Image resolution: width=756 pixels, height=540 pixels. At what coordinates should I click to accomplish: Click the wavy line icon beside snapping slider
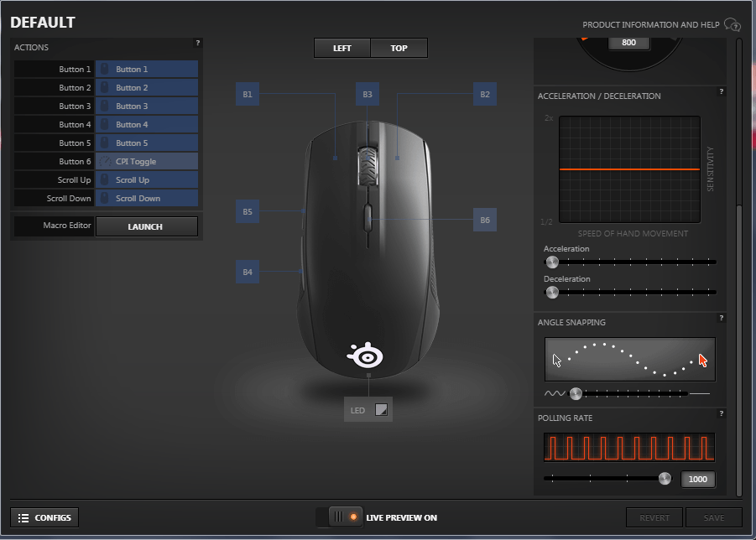pyautogui.click(x=555, y=393)
